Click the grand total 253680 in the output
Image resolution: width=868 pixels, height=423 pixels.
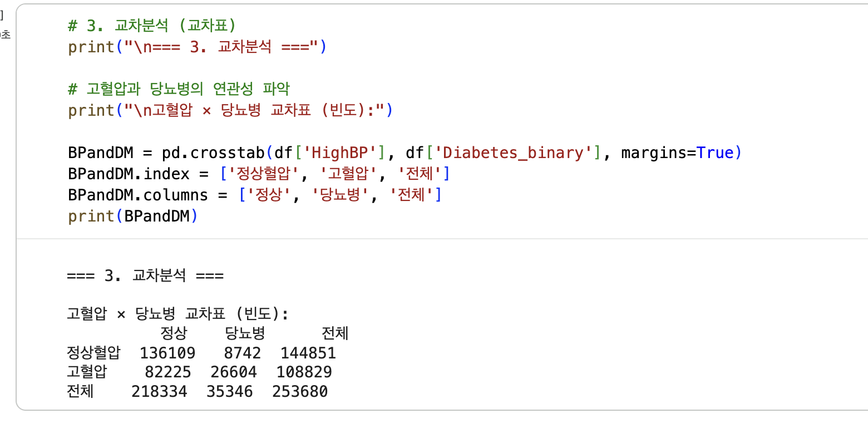[x=300, y=391]
